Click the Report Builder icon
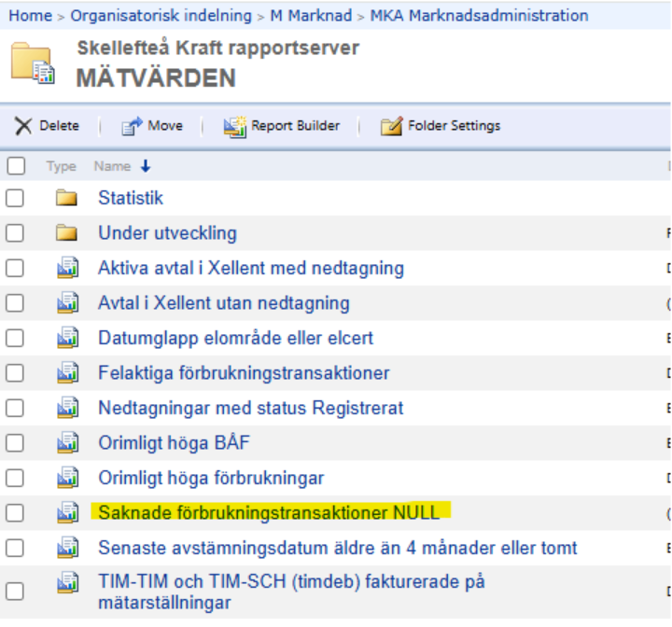 click(234, 126)
